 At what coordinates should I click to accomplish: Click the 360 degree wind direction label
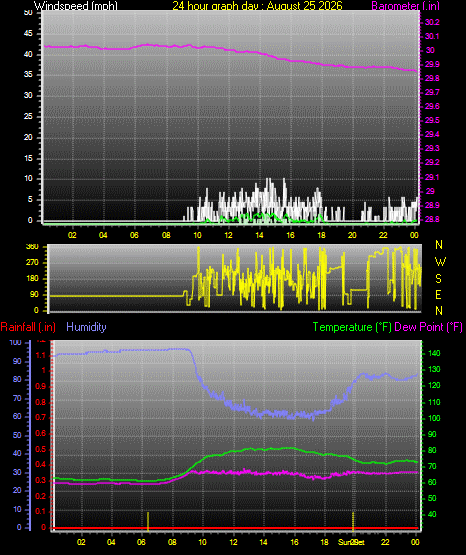(x=32, y=247)
